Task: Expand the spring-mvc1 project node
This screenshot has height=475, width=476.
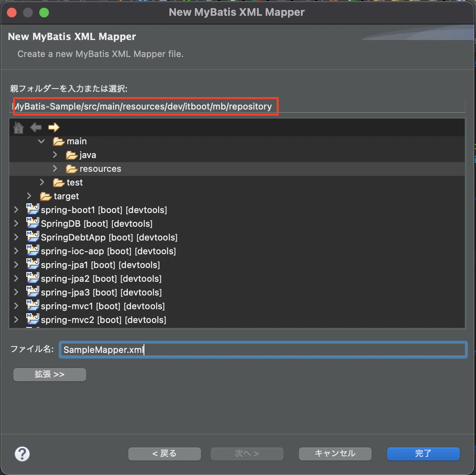Action: click(x=16, y=306)
